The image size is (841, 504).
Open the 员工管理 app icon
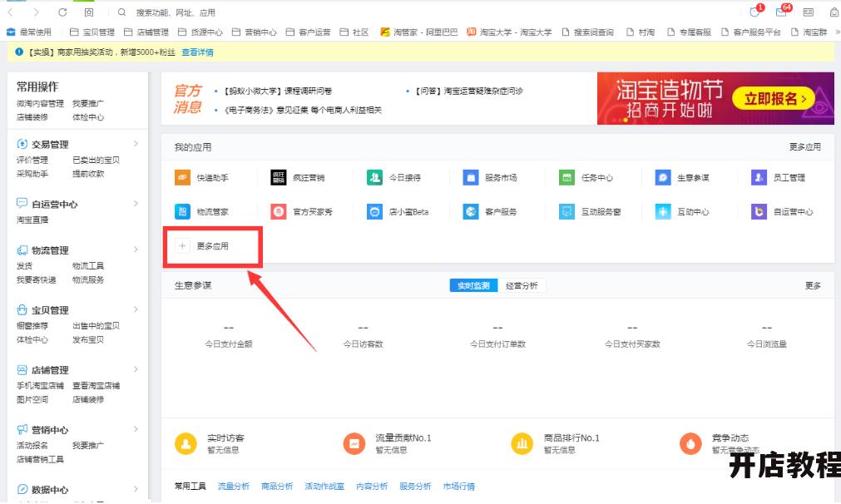click(759, 177)
